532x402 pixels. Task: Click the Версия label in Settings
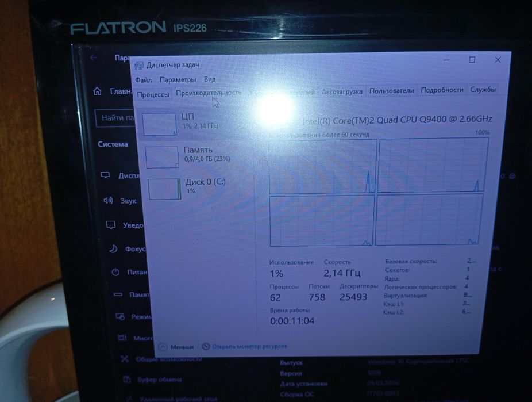291,373
